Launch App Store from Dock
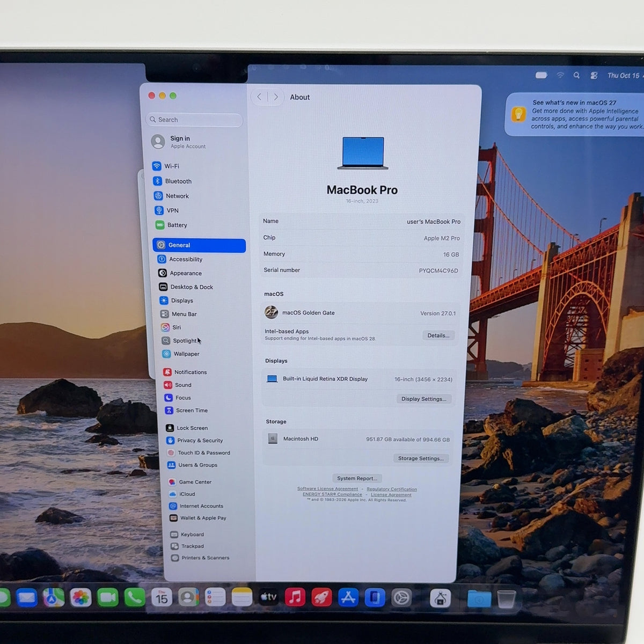The image size is (644, 644). tap(348, 597)
